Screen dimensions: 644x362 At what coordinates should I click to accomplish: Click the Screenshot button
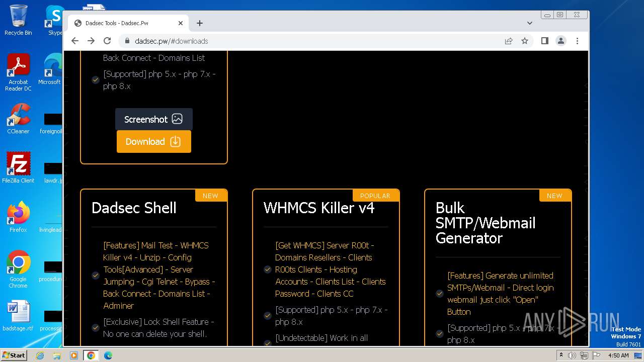pos(154,119)
